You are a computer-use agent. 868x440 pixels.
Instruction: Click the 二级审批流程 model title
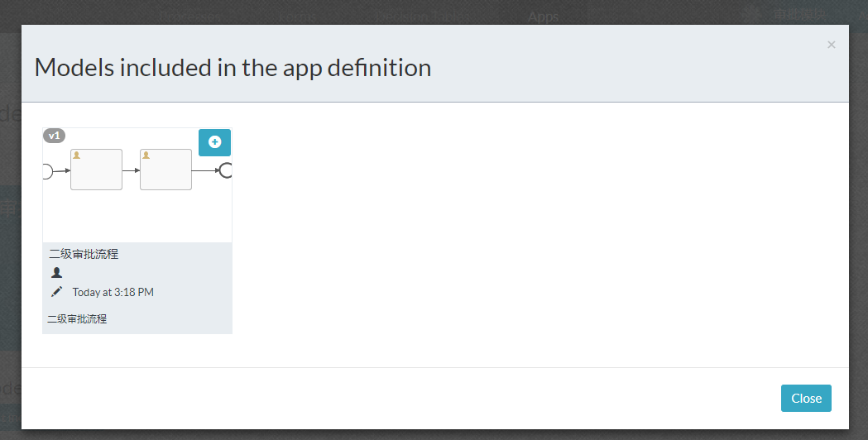pos(84,254)
